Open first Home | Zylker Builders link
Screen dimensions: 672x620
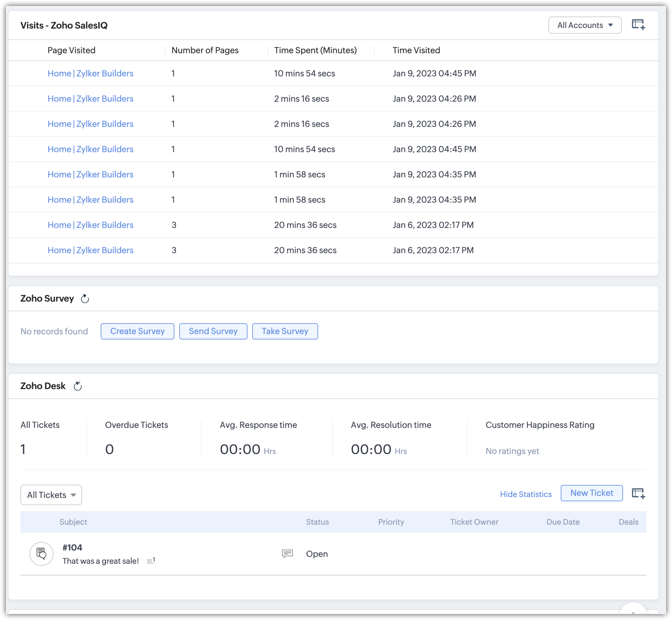90,74
